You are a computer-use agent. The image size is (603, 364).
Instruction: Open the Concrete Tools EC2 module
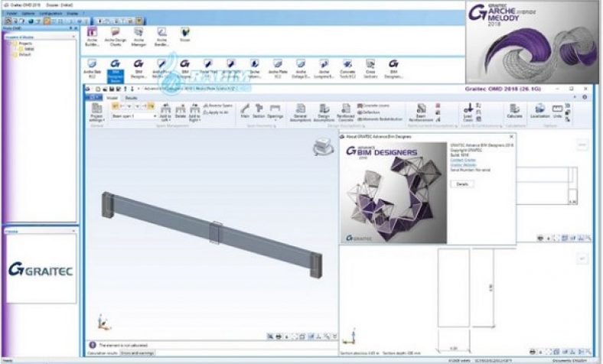pos(347,69)
